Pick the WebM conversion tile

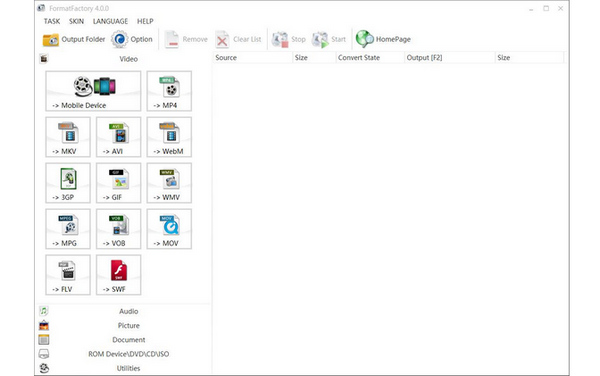[x=169, y=137]
